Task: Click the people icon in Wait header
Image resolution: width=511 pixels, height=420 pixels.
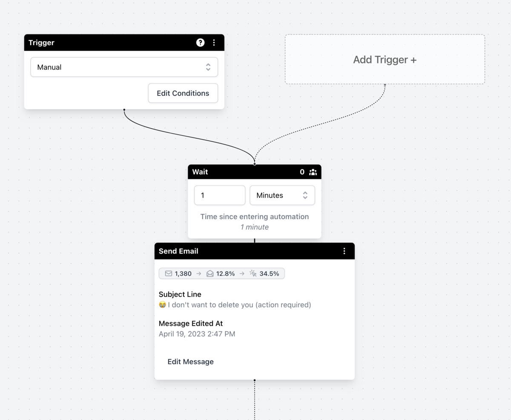Action: (313, 172)
